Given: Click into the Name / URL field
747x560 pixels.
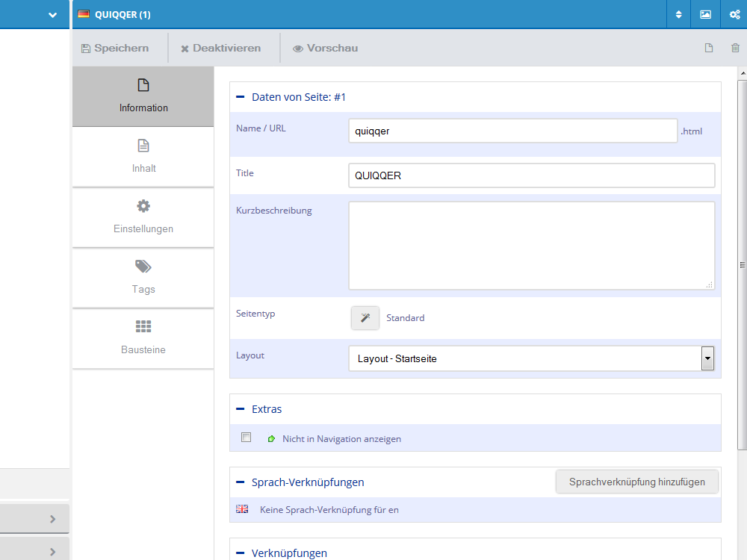Looking at the screenshot, I should pos(512,131).
